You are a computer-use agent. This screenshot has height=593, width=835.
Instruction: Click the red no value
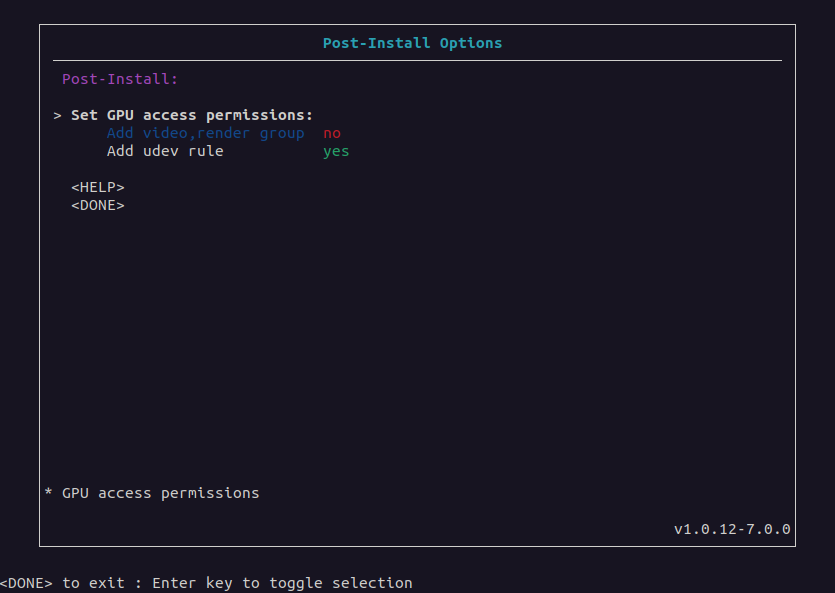click(x=332, y=134)
